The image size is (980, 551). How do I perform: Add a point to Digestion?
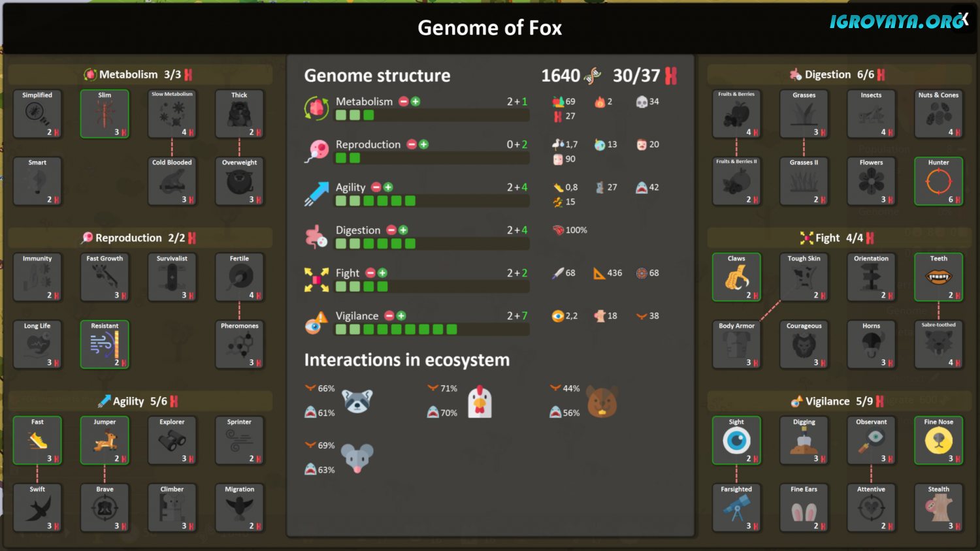(x=403, y=230)
